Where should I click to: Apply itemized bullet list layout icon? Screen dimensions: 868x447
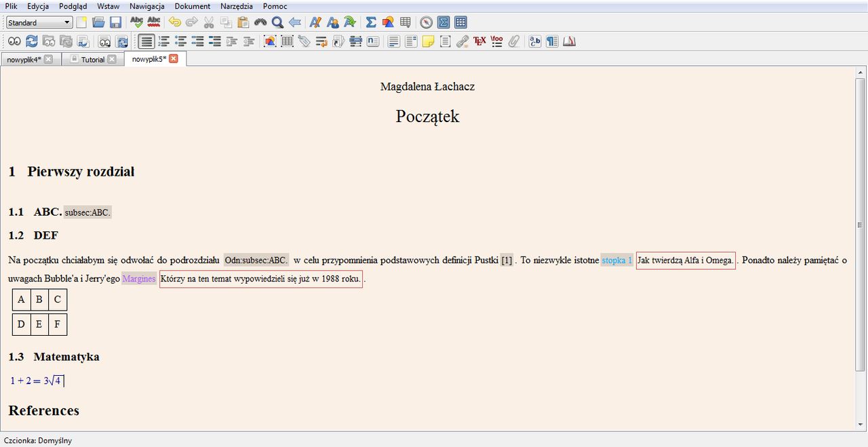tap(180, 41)
